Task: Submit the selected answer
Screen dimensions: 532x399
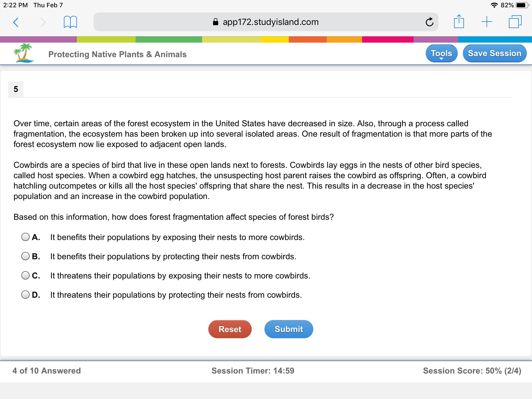Action: coord(289,329)
